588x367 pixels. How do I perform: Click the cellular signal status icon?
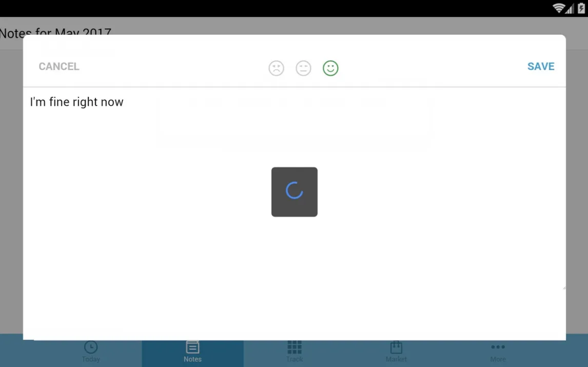pyautogui.click(x=570, y=8)
